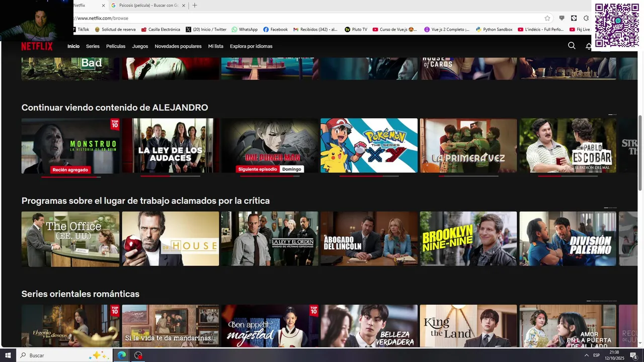Open the Películas menu item
Screen dimensions: 644x362
click(x=116, y=46)
